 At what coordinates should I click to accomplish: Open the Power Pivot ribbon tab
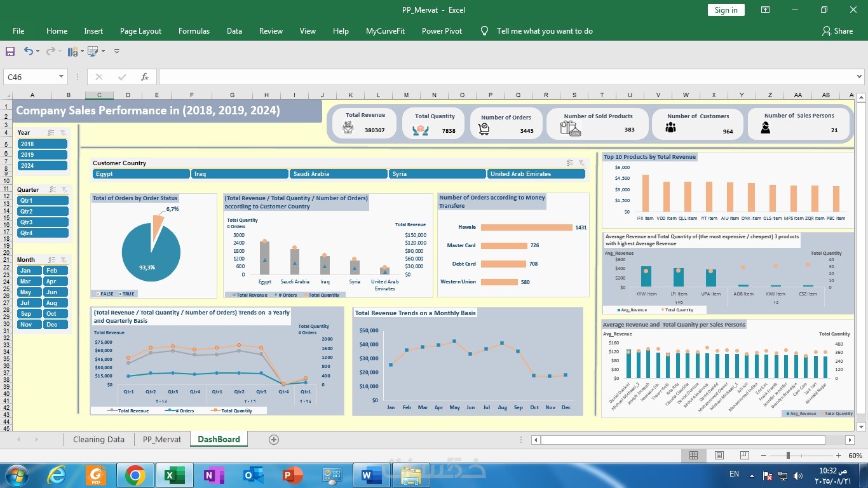[x=442, y=30]
